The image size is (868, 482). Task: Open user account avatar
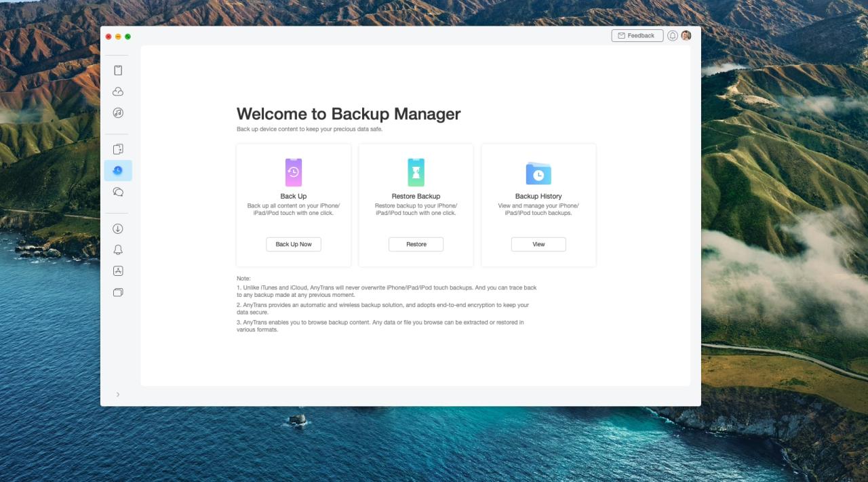686,36
